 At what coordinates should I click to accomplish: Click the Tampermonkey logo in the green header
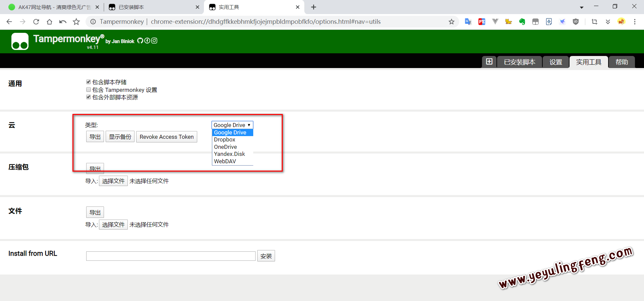[20, 41]
